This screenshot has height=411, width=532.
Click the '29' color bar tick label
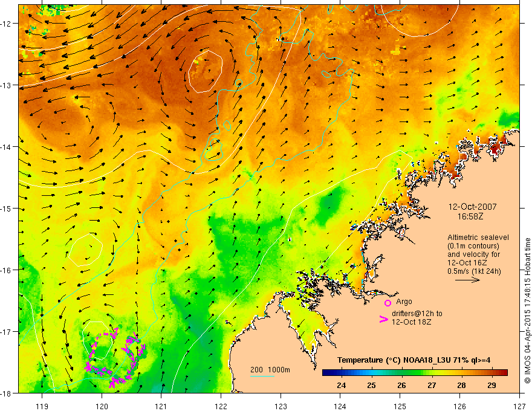[491, 385]
